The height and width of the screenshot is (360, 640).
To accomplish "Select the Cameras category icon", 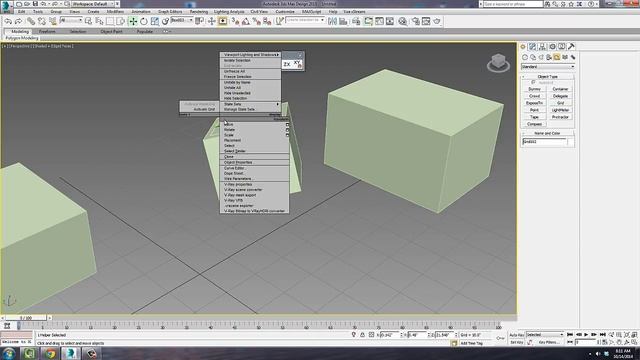I will [x=549, y=57].
